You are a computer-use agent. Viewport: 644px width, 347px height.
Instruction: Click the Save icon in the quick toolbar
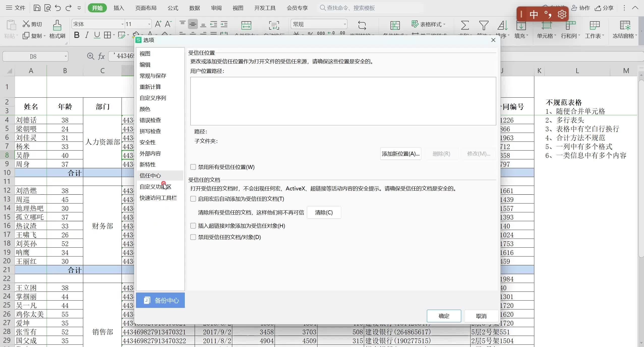37,8
